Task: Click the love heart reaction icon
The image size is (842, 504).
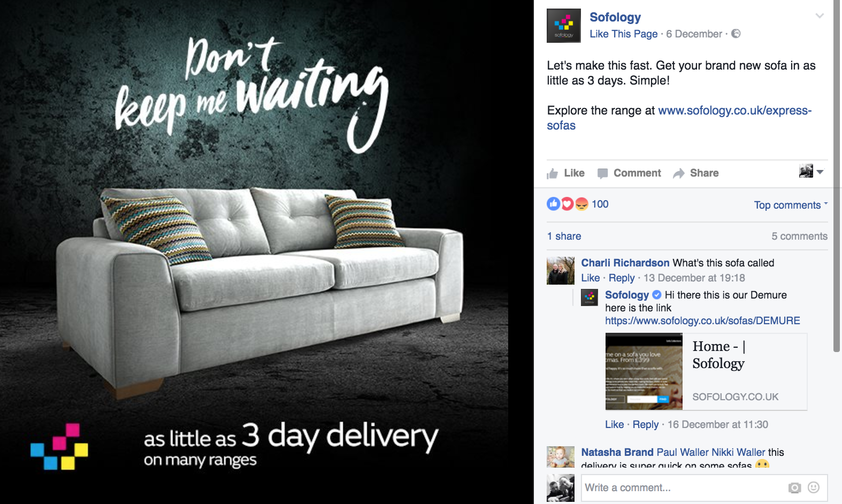Action: [568, 204]
